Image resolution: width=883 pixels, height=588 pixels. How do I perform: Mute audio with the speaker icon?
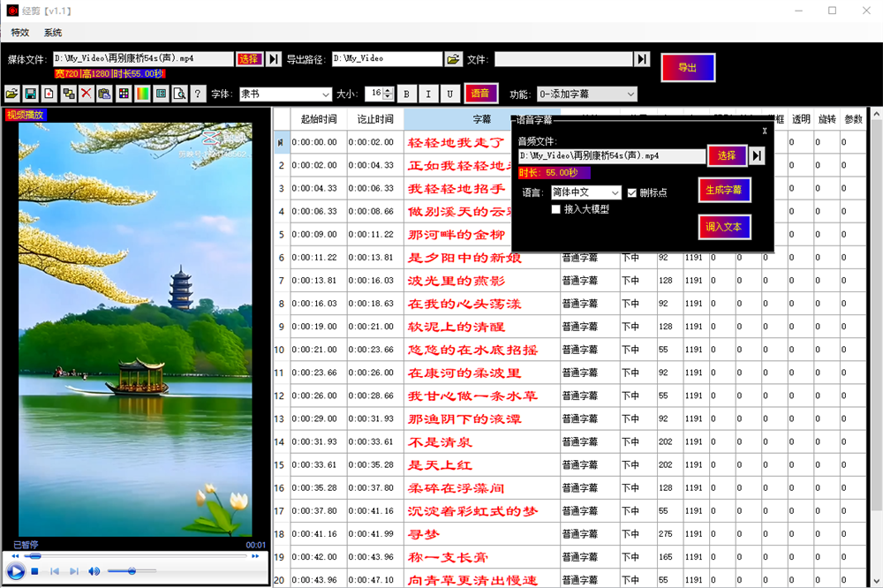(x=94, y=571)
